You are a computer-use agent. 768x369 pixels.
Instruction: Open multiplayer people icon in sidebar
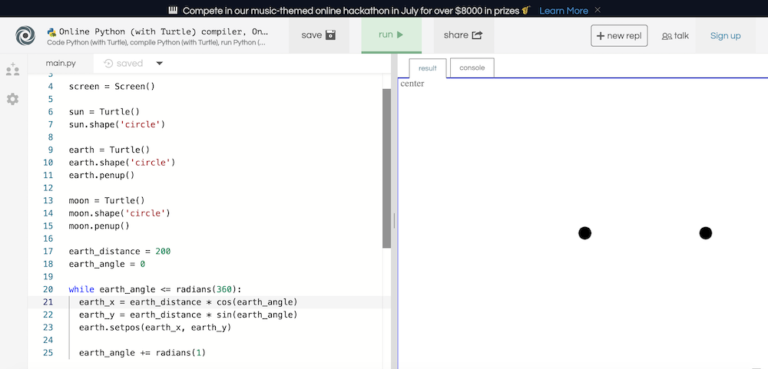[x=13, y=70]
